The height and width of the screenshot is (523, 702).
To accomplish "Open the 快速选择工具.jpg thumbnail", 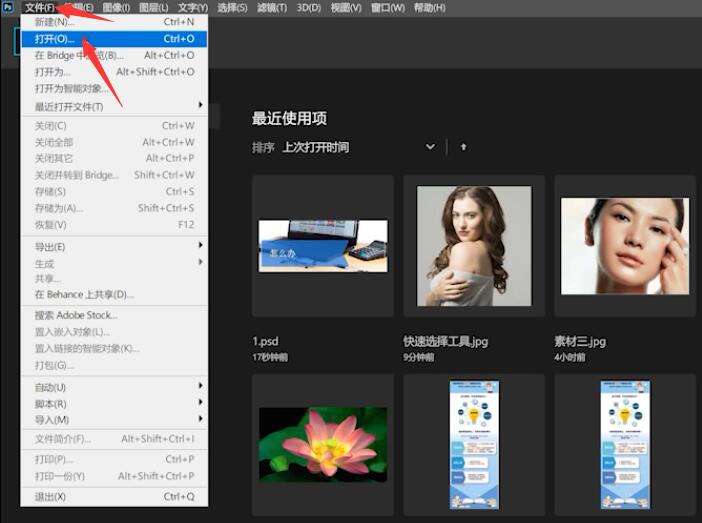I will [473, 246].
